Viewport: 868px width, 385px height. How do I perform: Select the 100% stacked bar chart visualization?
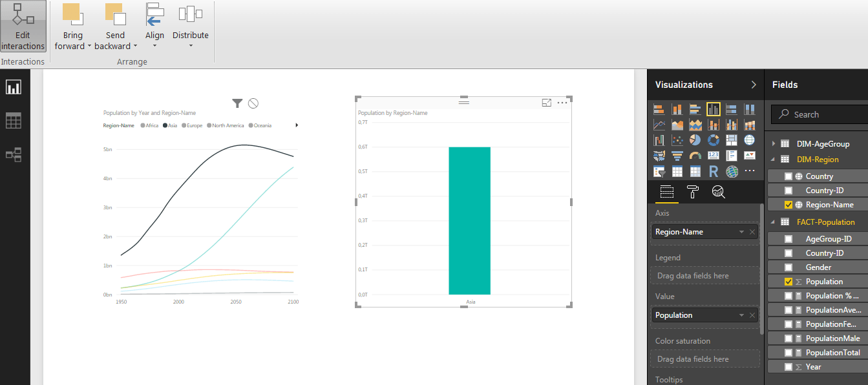click(732, 109)
